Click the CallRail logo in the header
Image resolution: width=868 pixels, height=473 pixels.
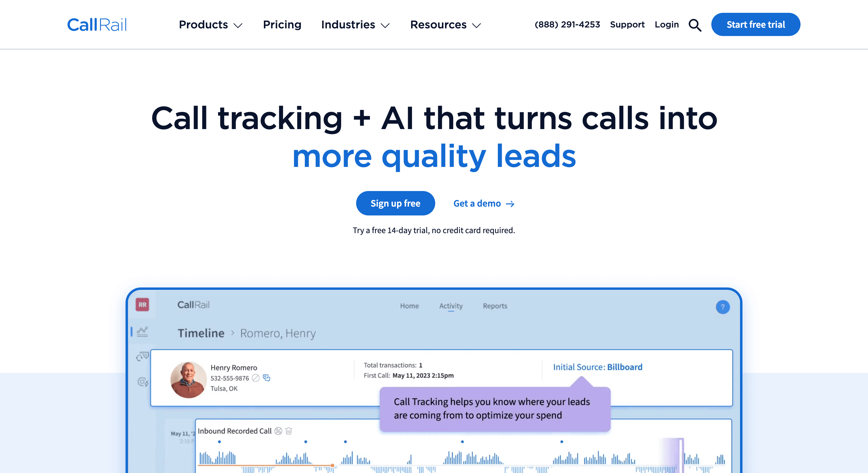(x=97, y=25)
